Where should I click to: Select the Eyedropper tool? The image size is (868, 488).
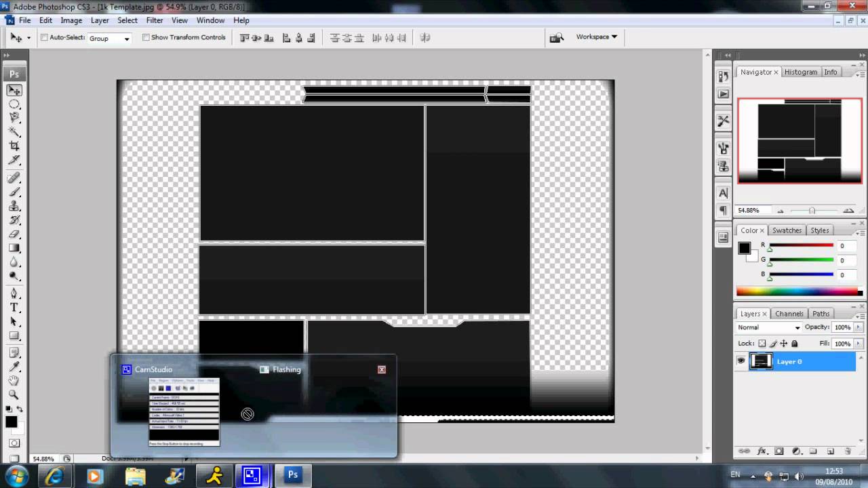coord(14,367)
